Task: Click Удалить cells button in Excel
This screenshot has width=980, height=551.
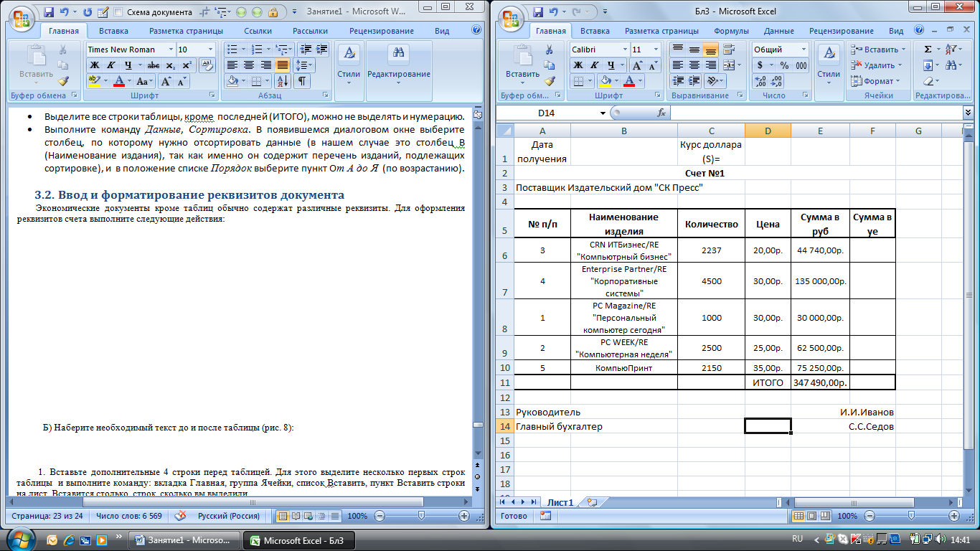Action: [875, 65]
